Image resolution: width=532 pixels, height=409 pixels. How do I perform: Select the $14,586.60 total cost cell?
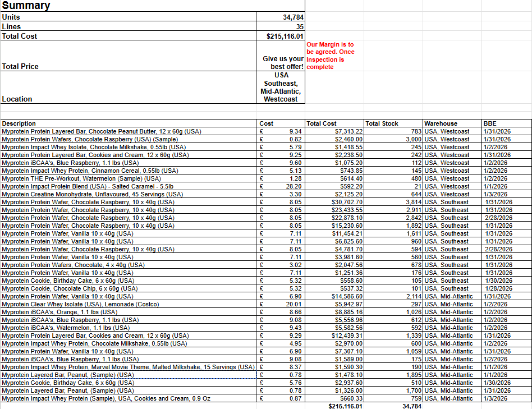(334, 296)
